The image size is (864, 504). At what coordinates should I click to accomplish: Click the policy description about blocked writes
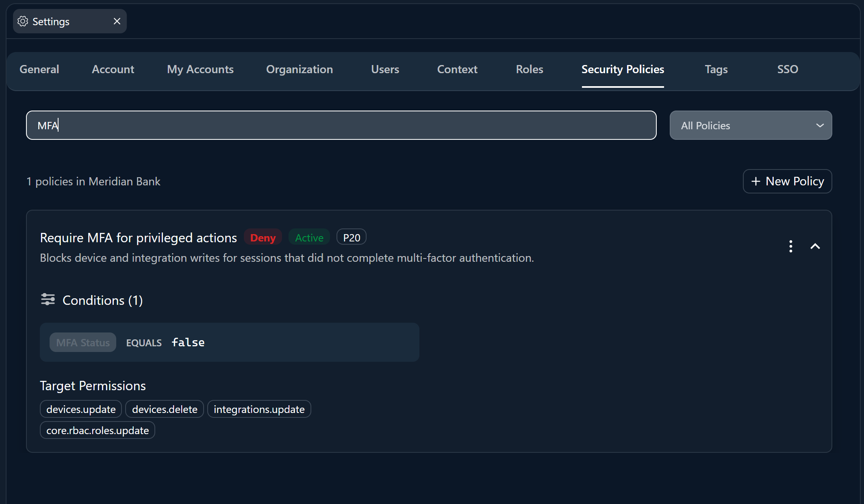(x=287, y=258)
